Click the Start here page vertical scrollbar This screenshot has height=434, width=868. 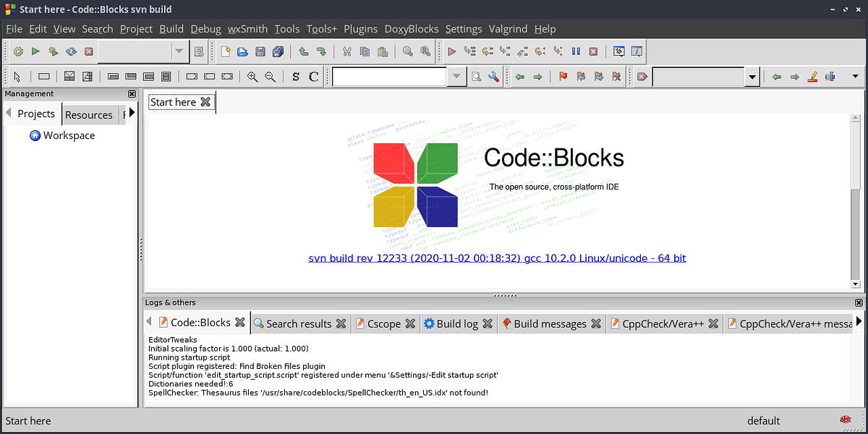pos(856,202)
